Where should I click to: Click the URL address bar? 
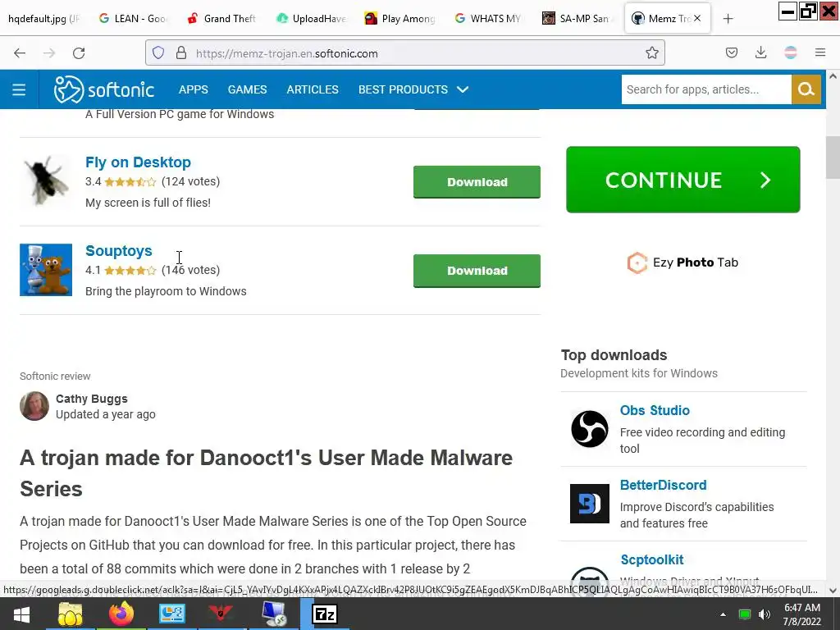[405, 53]
